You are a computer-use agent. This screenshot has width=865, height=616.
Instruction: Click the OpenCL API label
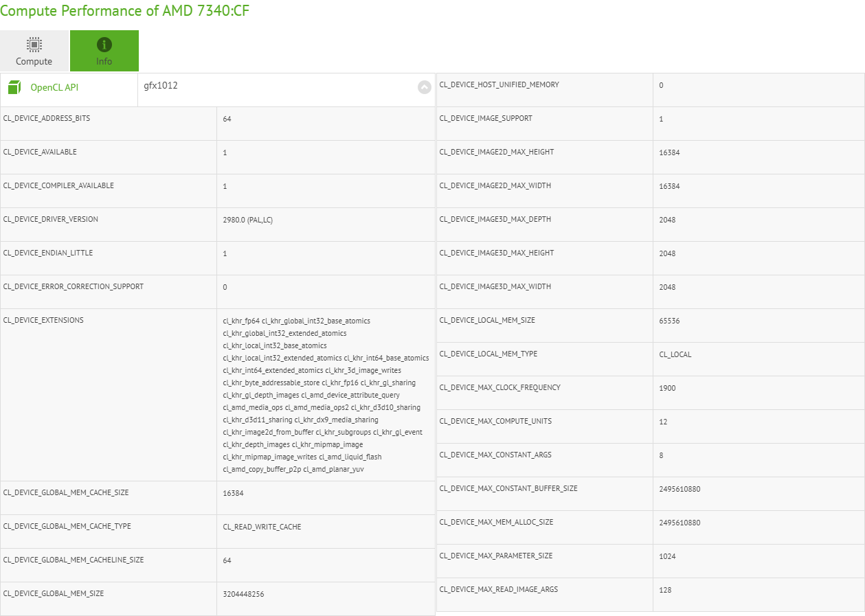tap(54, 88)
